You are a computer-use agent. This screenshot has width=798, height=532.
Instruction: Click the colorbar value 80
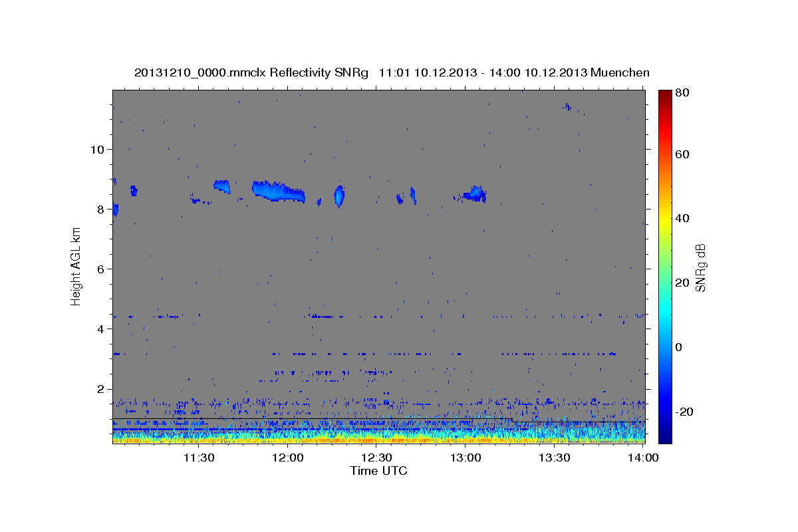684,93
